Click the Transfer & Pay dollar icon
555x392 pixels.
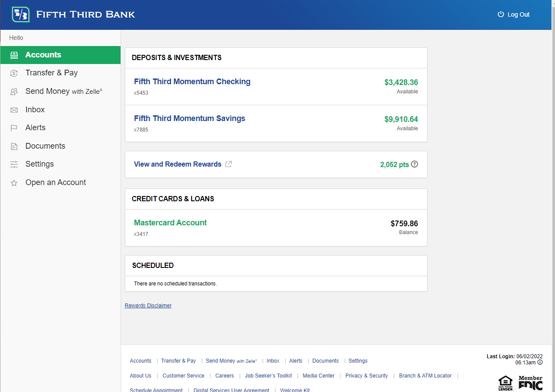[14, 73]
